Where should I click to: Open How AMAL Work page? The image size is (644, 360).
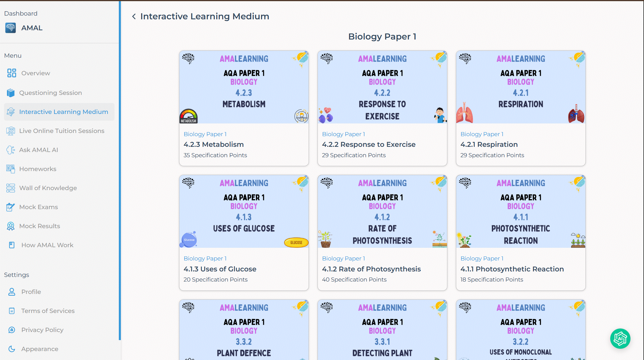point(59,245)
